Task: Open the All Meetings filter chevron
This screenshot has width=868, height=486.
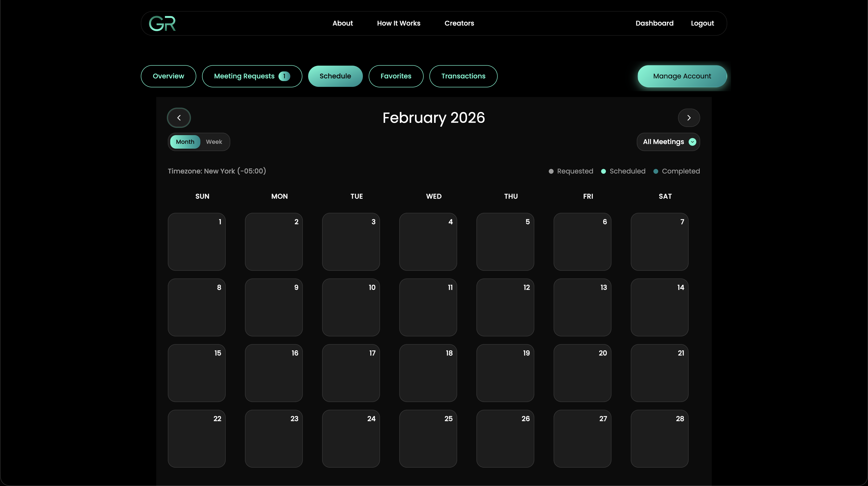Action: point(692,142)
